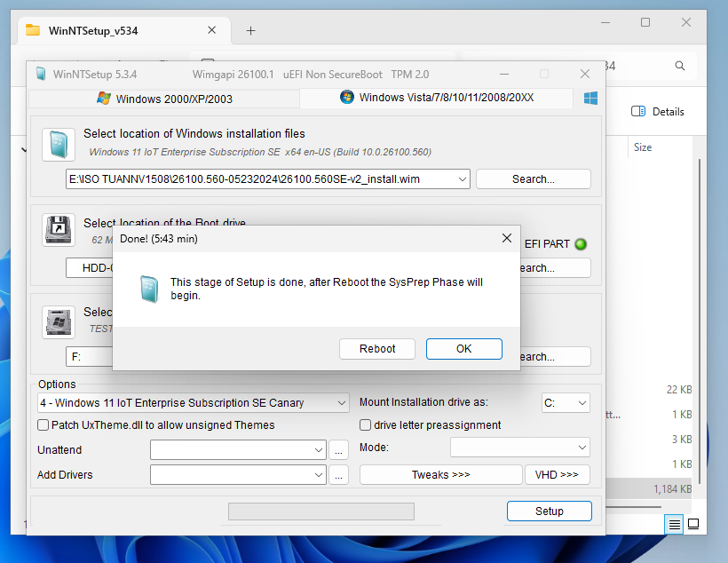
Task: Click the green EFI PART status light
Action: pos(581,244)
